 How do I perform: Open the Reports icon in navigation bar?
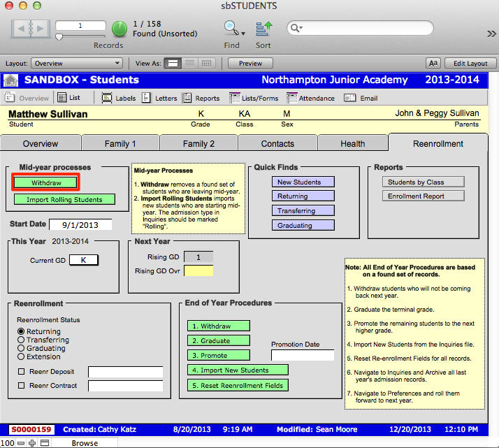187,98
